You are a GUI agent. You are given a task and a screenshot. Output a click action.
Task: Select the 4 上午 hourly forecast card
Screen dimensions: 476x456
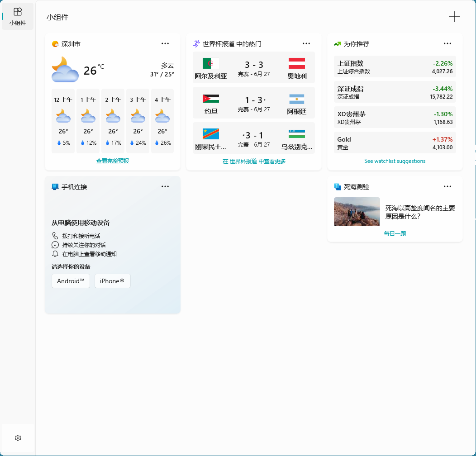point(162,121)
